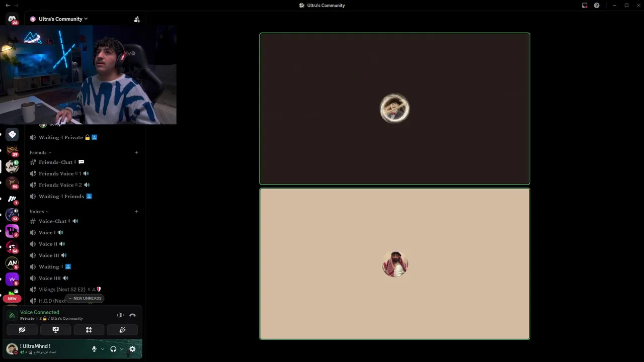The image size is (644, 362).
Task: Disconnect from voice with hang-up icon
Action: click(132, 315)
